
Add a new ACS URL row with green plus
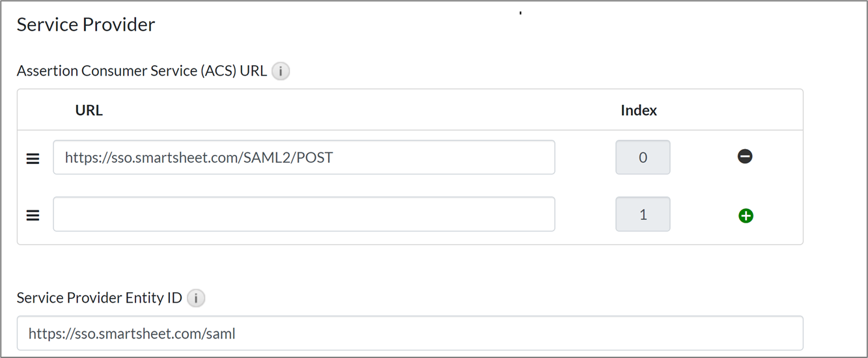tap(746, 215)
